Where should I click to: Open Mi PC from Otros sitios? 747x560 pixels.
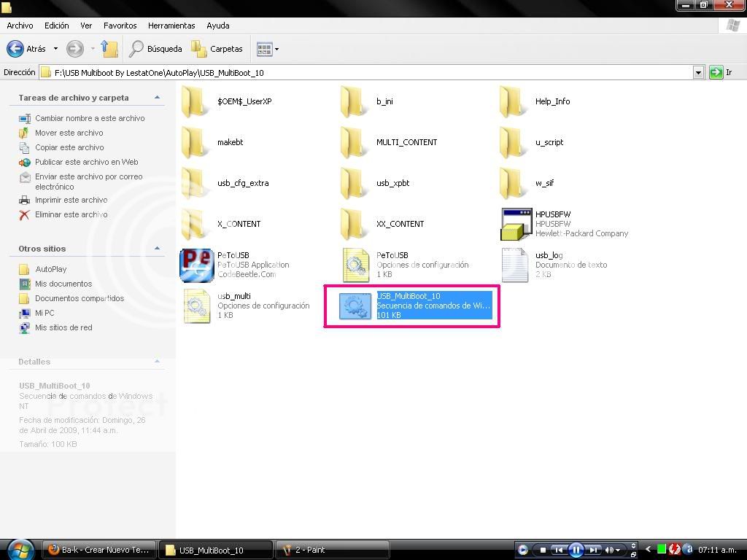pos(44,313)
